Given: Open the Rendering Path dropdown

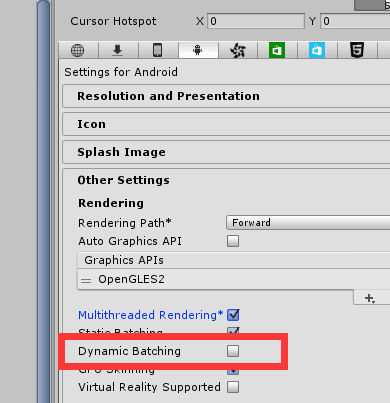Looking at the screenshot, I should (308, 222).
